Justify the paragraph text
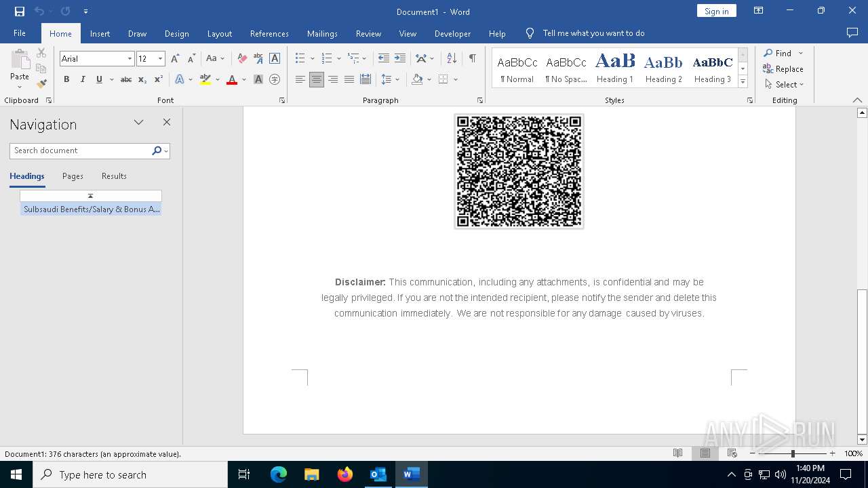The width and height of the screenshot is (868, 488). click(x=349, y=79)
